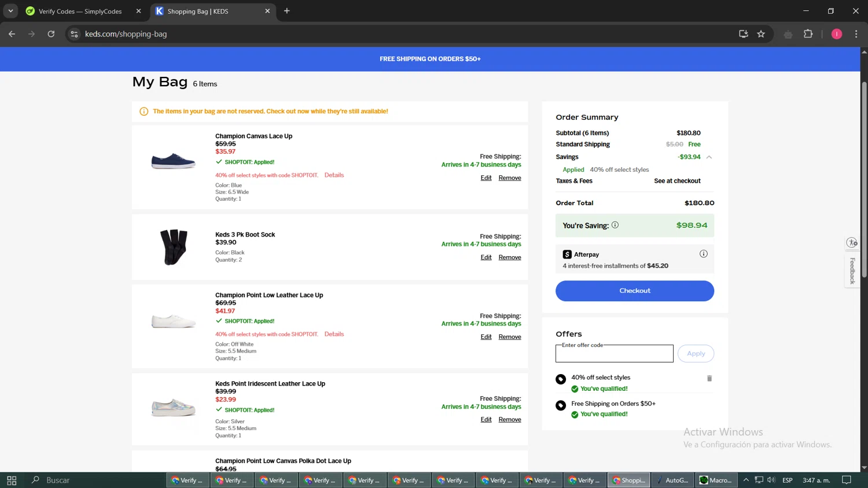Switch to the Verify Codes SimplyCodes tab

(x=80, y=11)
